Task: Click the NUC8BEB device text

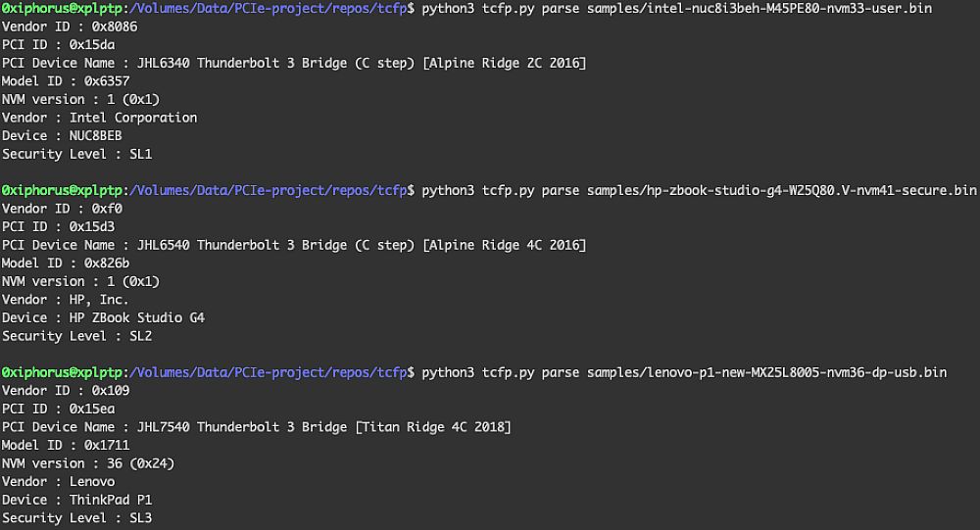Action: tap(96, 135)
